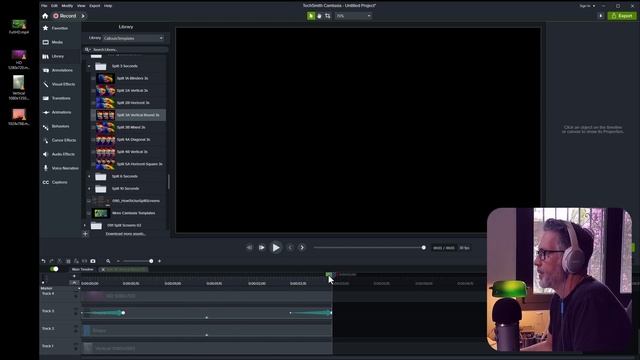Open the Captions tab
The image size is (640, 360).
point(60,182)
